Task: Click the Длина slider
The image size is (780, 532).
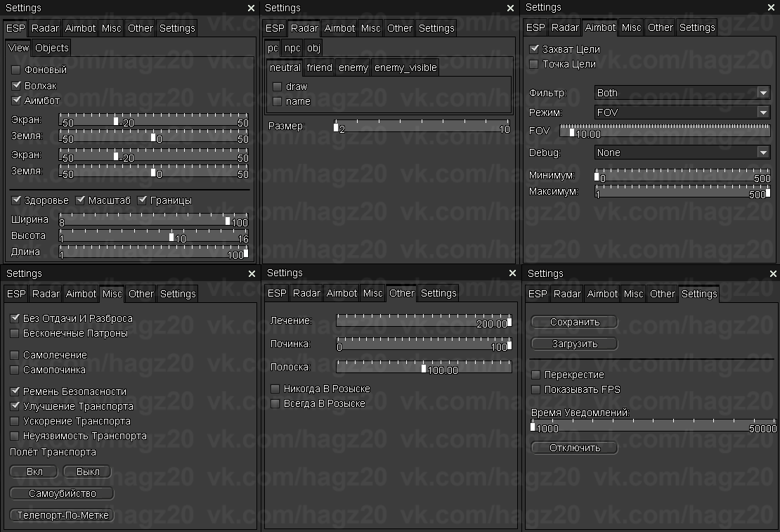Action: click(x=154, y=252)
